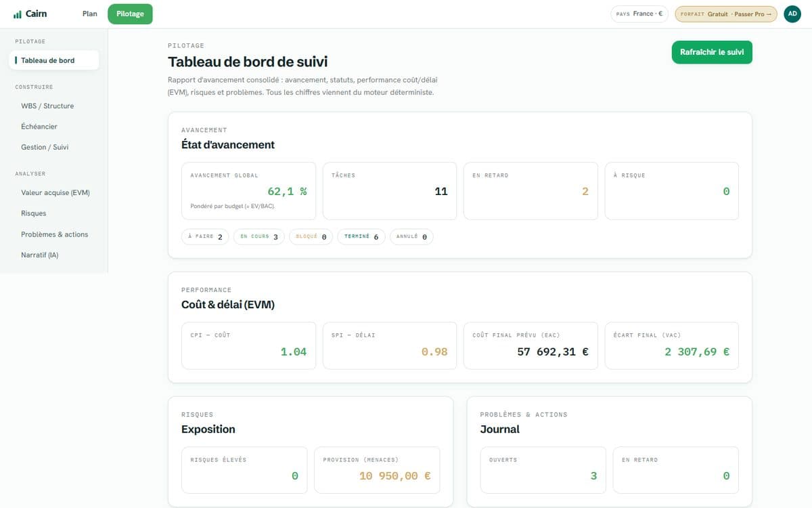Open the AD user avatar

(x=792, y=14)
